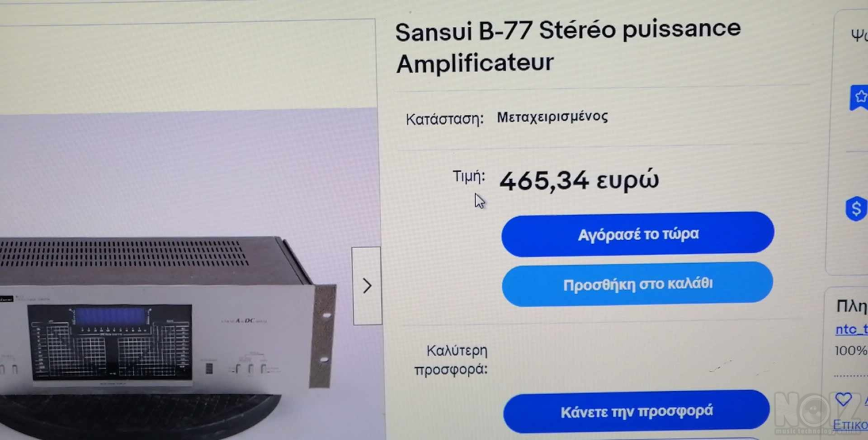Click 'Αγόρασέ το τώρα' buy now button

(x=637, y=235)
